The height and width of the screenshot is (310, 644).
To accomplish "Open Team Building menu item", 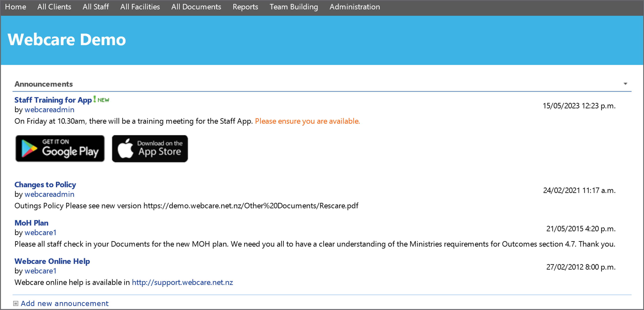I will [x=294, y=7].
